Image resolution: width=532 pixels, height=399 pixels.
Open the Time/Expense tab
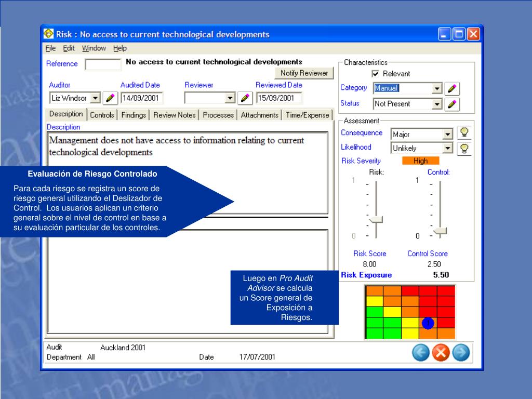tap(308, 115)
